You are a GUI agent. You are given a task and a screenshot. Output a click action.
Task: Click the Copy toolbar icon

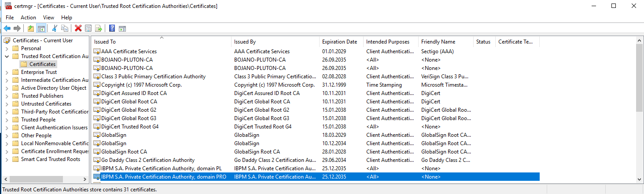pos(65,28)
